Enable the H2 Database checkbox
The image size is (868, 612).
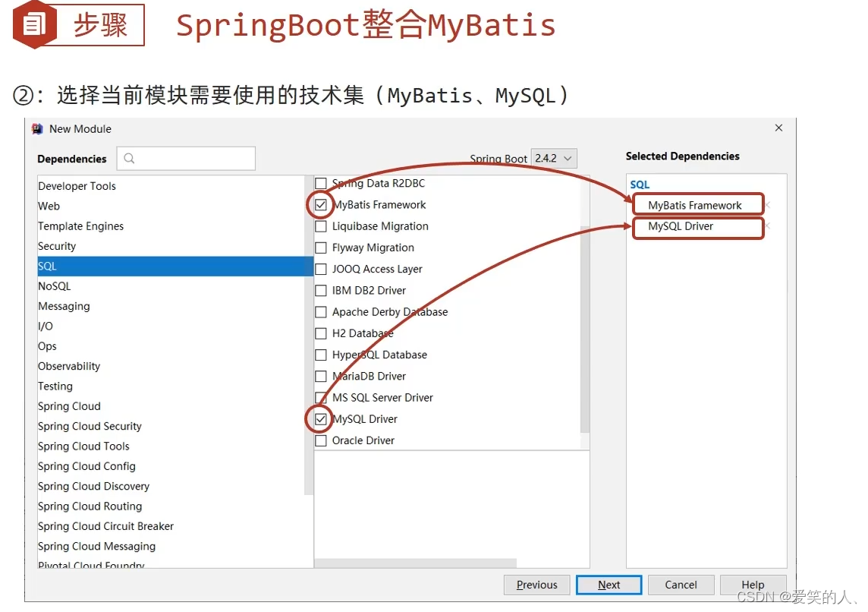320,333
